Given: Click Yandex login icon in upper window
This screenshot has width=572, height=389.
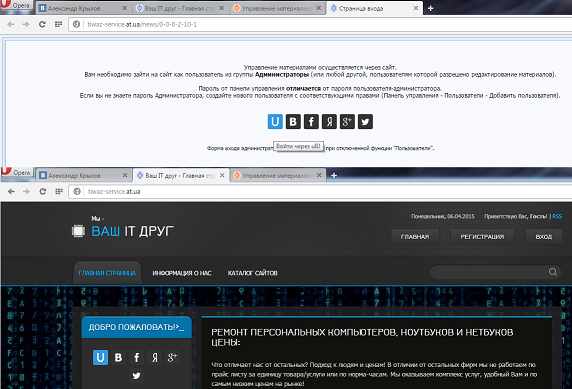Looking at the screenshot, I should [x=329, y=122].
